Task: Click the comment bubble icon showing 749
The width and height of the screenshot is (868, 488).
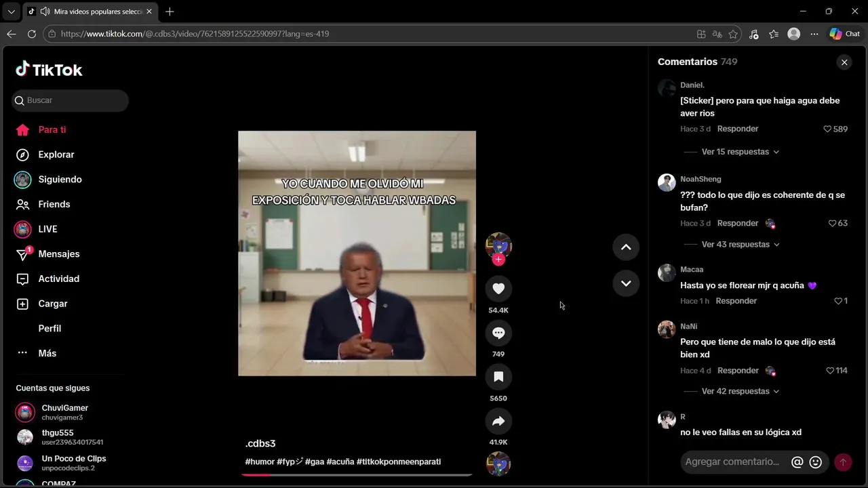Action: tap(498, 333)
